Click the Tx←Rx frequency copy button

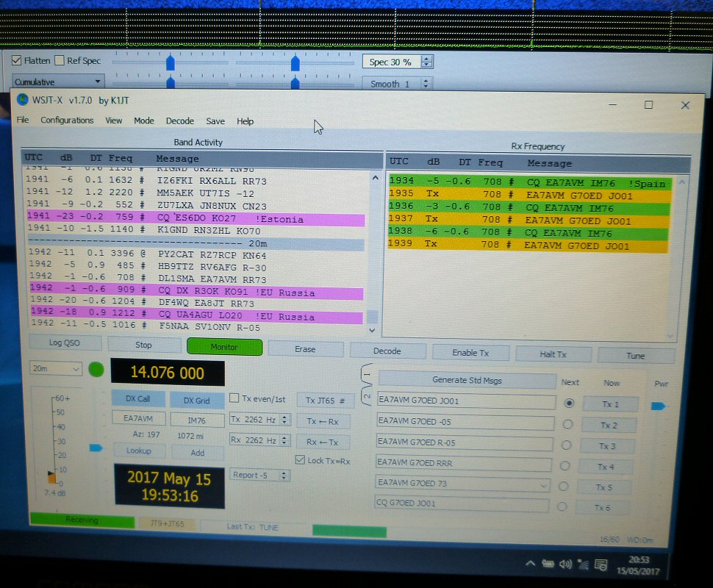coord(323,421)
